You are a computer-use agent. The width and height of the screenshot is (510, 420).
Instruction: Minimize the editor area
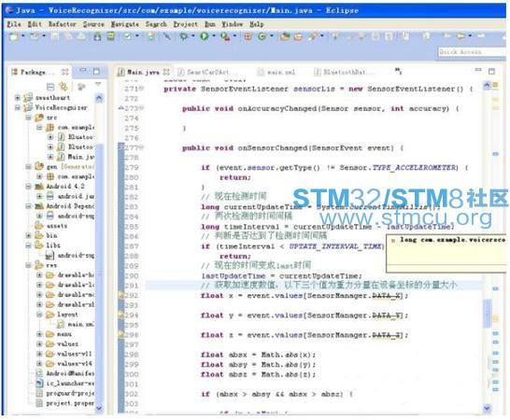point(478,70)
